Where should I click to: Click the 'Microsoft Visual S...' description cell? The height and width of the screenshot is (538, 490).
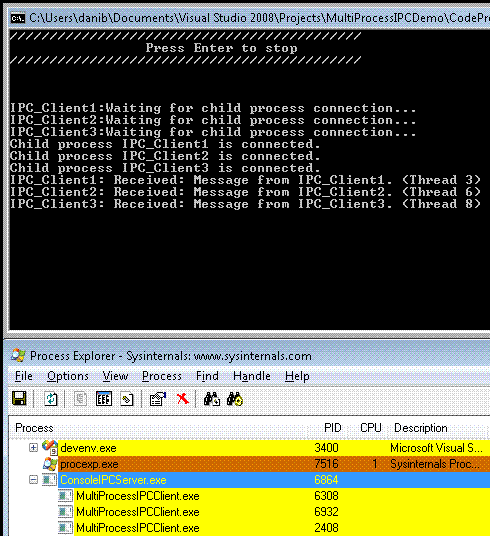click(x=436, y=447)
